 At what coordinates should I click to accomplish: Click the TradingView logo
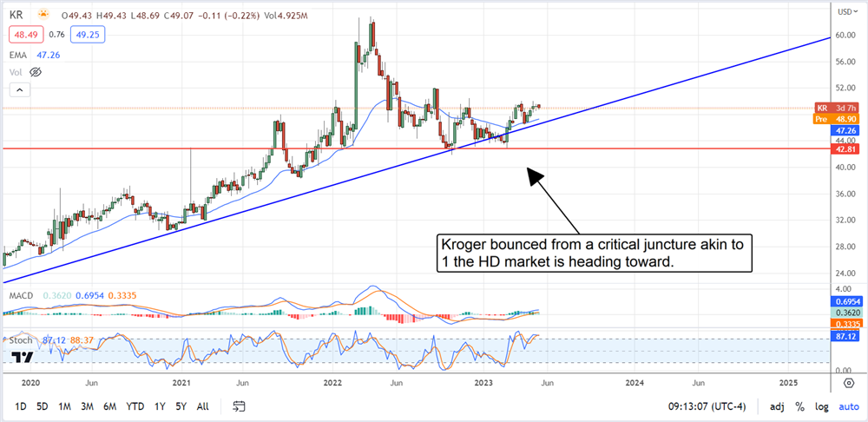[x=21, y=357]
